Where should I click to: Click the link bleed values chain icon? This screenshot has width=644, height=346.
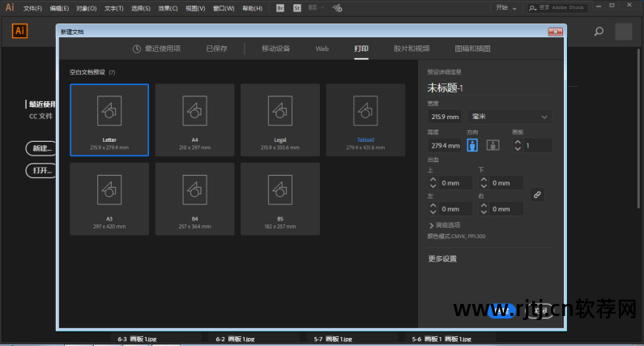(x=537, y=194)
